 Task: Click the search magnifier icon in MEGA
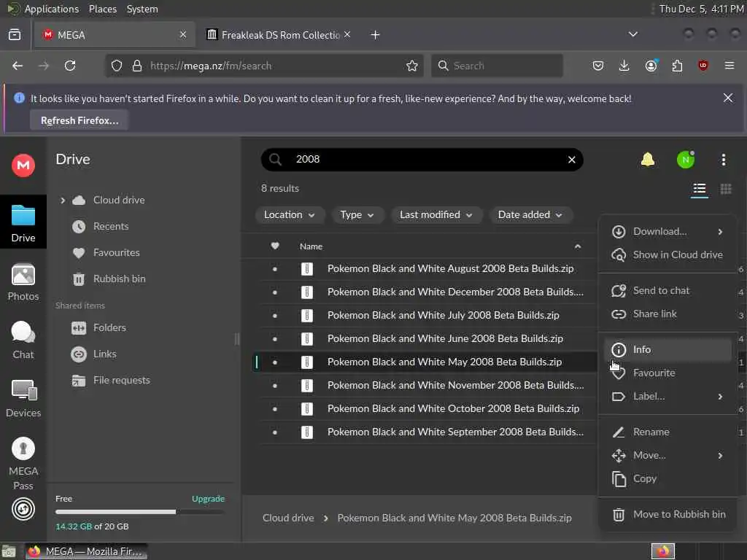pyautogui.click(x=275, y=160)
